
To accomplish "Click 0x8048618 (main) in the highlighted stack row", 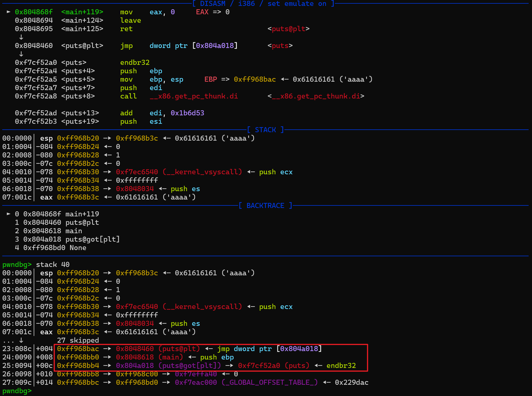I will coord(149,357).
